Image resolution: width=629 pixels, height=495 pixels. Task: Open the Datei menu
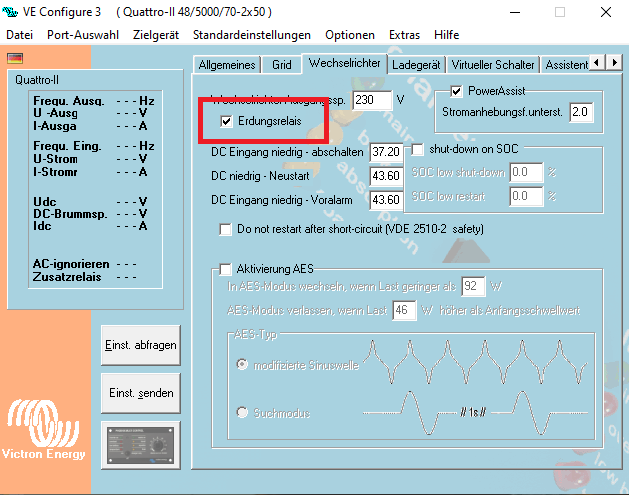(x=19, y=35)
